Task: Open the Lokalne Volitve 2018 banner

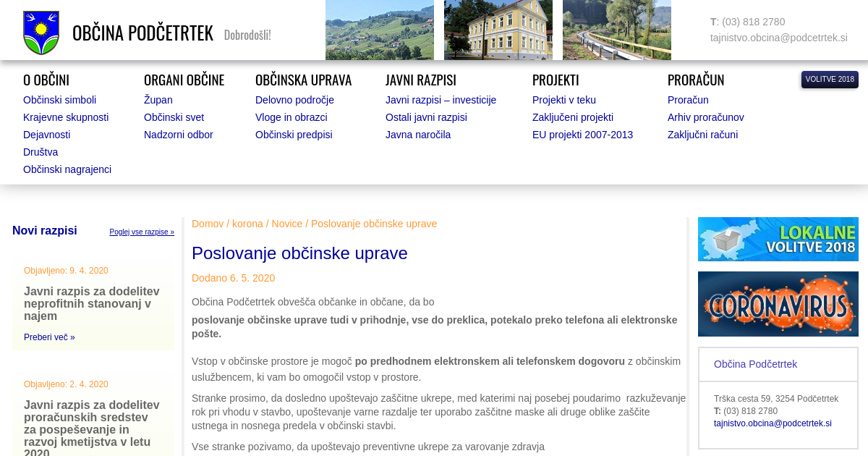Action: pos(778,239)
